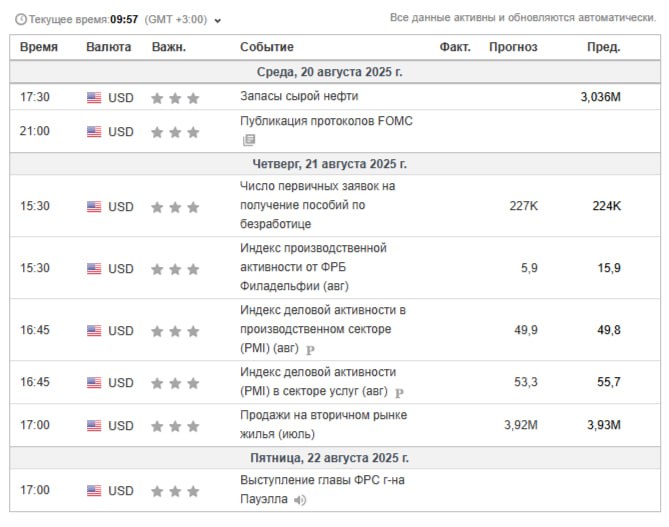Image resolution: width=669 pixels, height=527 pixels.
Task: Click the current time value 09:57
Action: [x=124, y=20]
